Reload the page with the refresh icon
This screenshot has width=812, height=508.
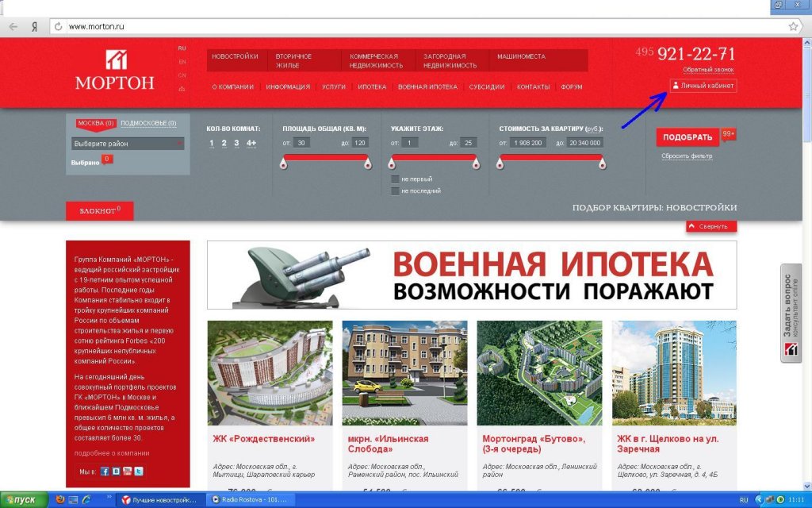click(58, 26)
